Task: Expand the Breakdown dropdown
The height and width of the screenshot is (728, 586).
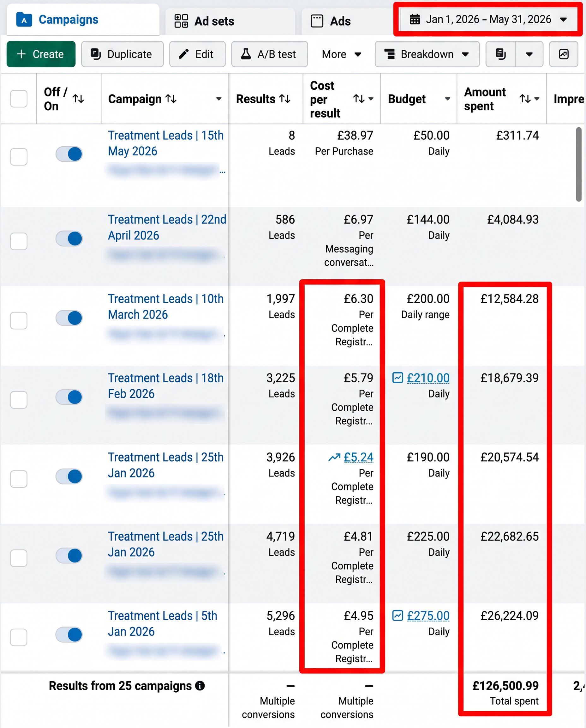Action: [427, 54]
